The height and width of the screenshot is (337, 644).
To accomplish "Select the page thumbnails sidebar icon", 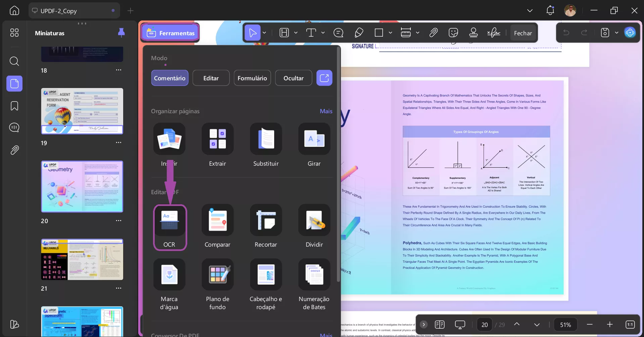I will click(x=14, y=83).
